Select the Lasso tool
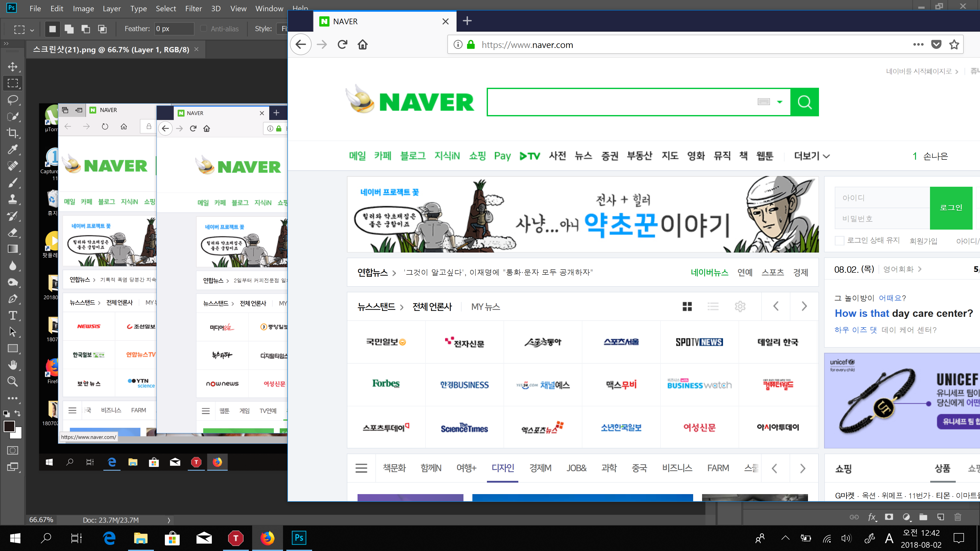The height and width of the screenshot is (551, 980). [13, 100]
